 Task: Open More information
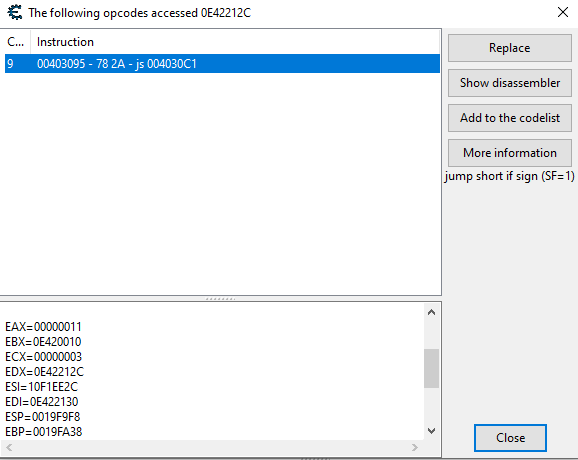[509, 153]
